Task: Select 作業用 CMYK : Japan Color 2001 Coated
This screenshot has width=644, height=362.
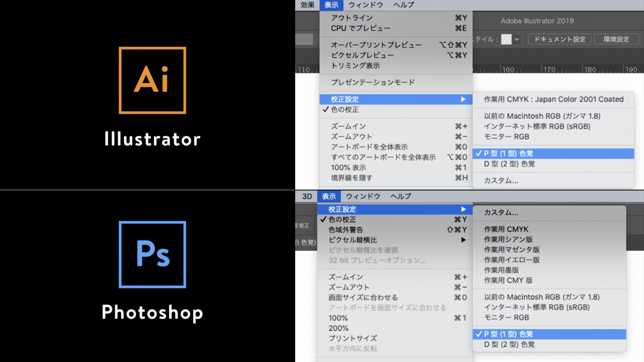Action: point(553,99)
